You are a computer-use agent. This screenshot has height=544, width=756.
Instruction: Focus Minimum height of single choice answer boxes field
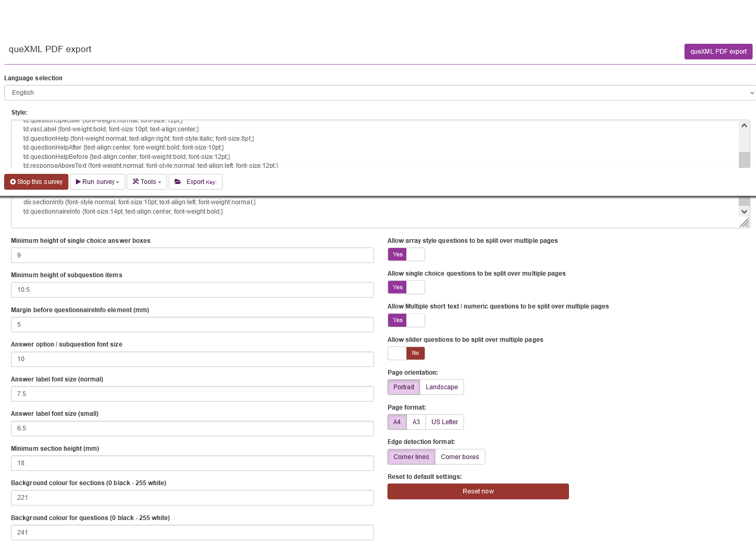(192, 255)
